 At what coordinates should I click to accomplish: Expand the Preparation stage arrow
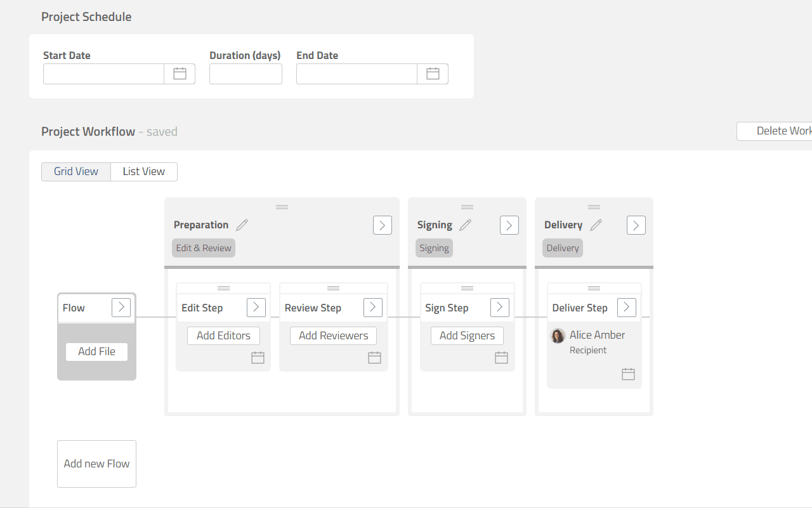[x=382, y=225]
